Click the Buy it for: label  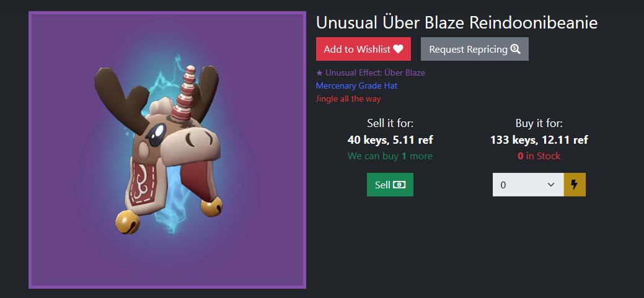point(539,123)
